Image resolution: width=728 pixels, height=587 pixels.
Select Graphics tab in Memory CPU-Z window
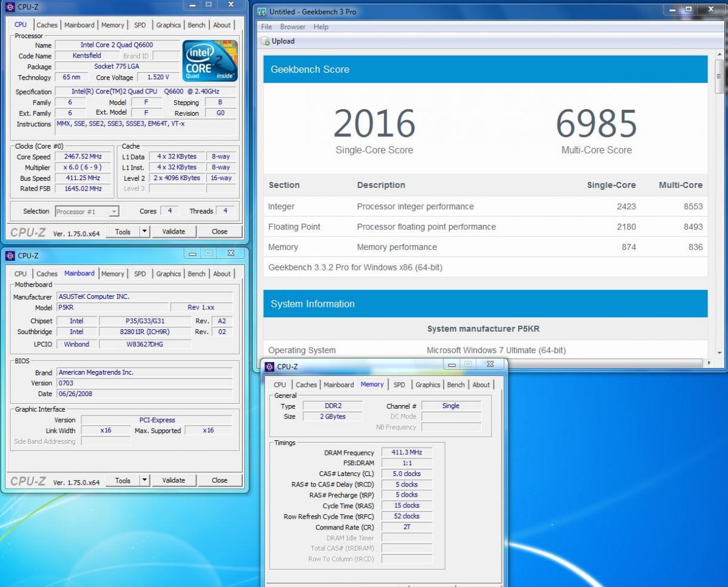coord(428,384)
